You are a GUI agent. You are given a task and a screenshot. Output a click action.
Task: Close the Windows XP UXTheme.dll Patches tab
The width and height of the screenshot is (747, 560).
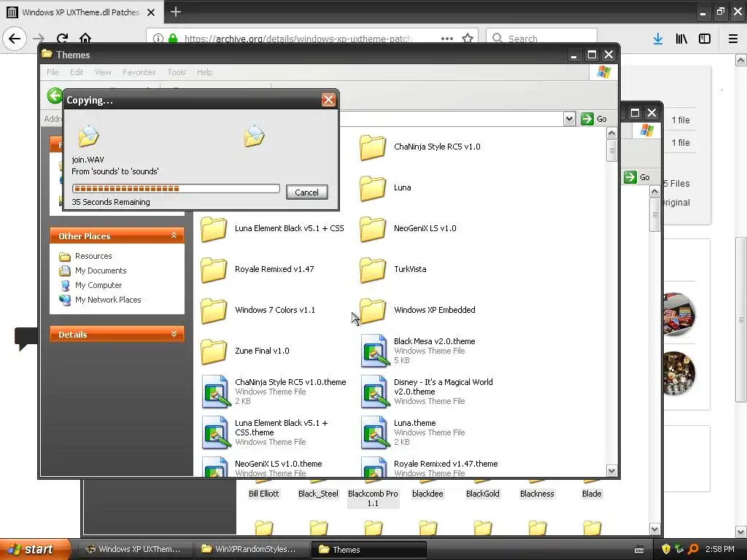151,12
